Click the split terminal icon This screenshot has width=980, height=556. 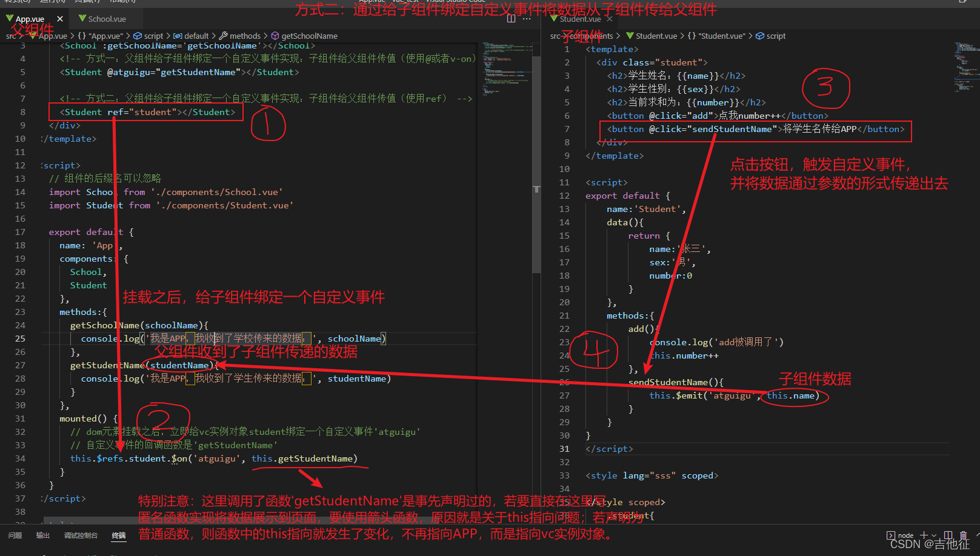tap(948, 535)
